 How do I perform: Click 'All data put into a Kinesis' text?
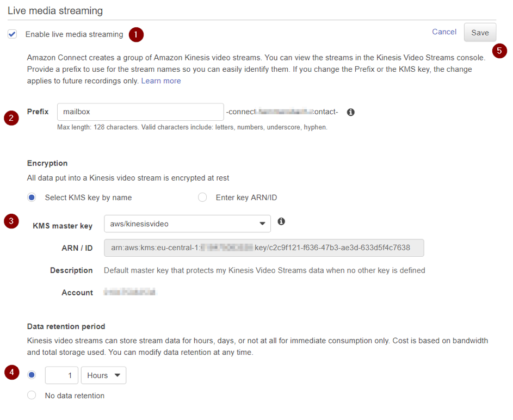(x=128, y=178)
